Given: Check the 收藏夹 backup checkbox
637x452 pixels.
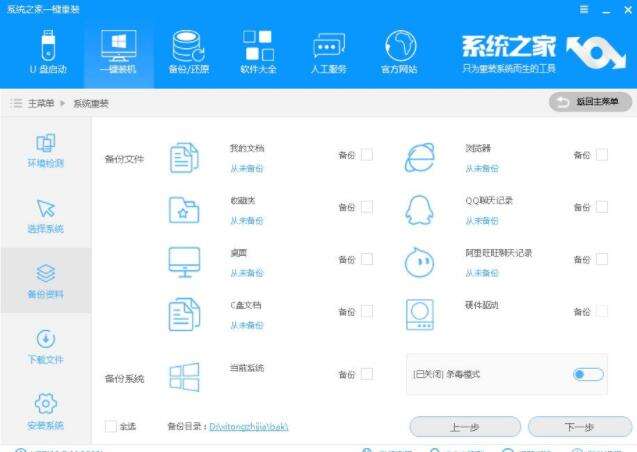Looking at the screenshot, I should 366,207.
